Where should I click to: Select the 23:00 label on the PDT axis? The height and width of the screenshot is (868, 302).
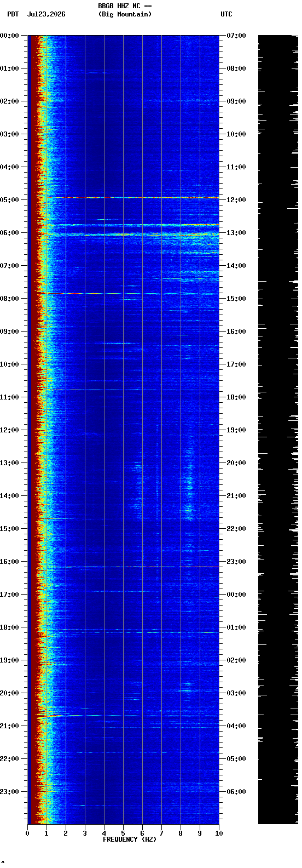click(9, 792)
